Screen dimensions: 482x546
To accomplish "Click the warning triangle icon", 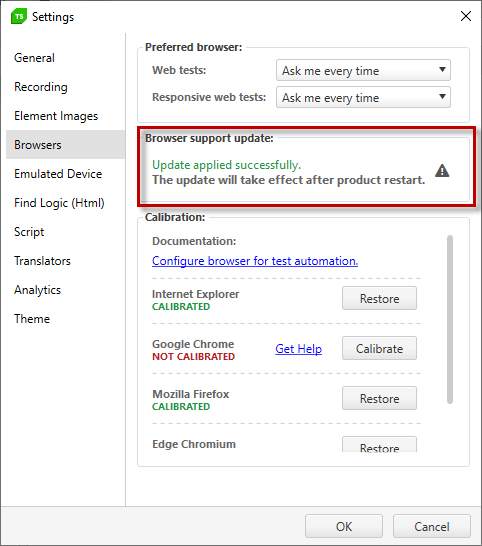I will 442,171.
